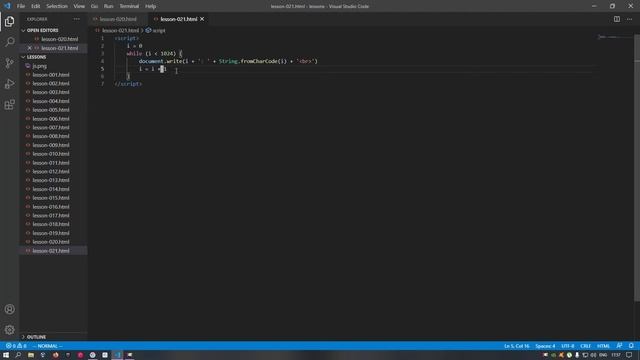640x360 pixels.
Task: Change end of line sequence CRLF
Action: click(585, 346)
